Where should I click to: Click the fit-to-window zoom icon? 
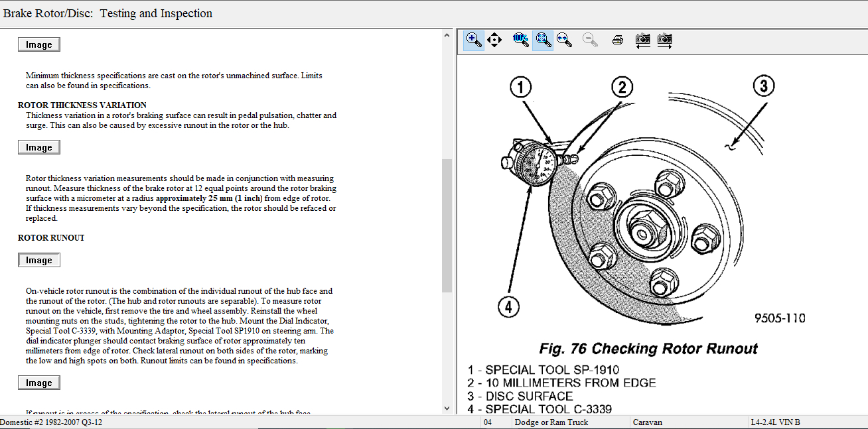pyautogui.click(x=543, y=40)
